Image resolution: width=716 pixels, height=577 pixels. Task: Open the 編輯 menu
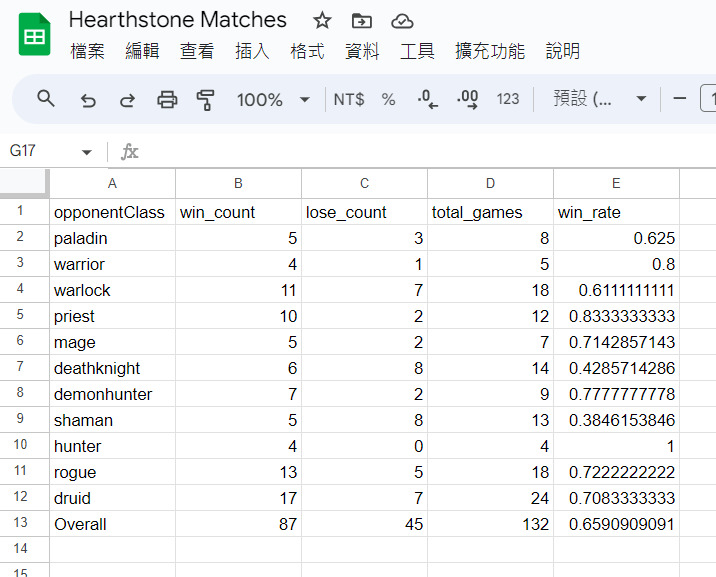[x=142, y=51]
